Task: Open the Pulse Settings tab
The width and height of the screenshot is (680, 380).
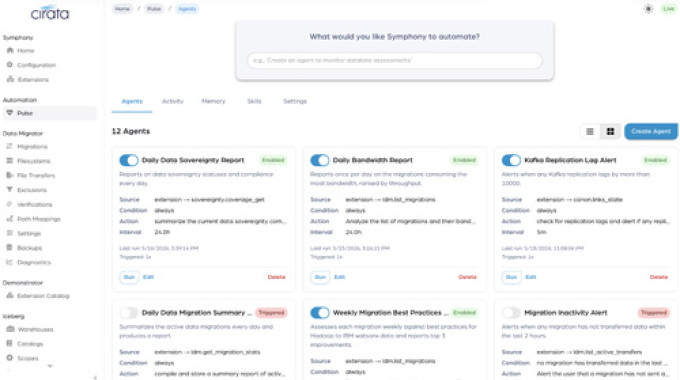Action: [x=295, y=101]
